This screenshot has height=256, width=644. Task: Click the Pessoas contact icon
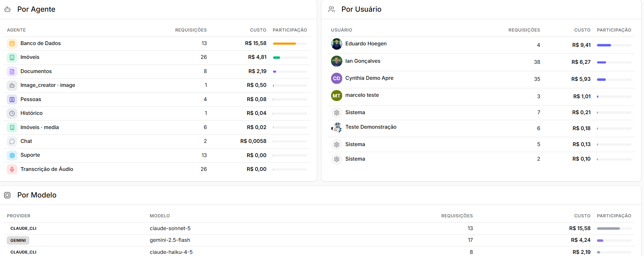(12, 100)
